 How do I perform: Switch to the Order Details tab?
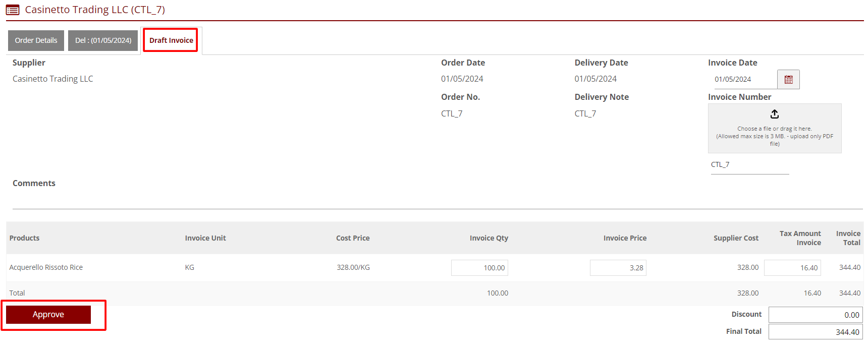coord(36,40)
